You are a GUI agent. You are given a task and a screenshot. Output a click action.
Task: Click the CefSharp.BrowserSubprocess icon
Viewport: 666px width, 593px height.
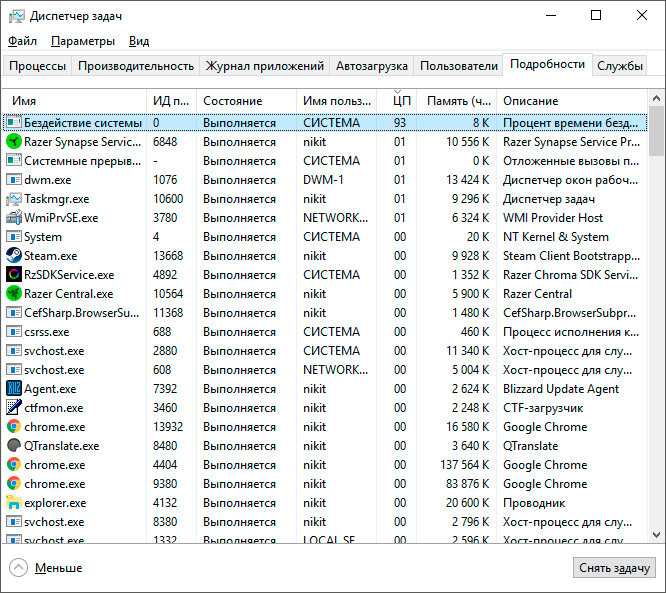(x=14, y=313)
